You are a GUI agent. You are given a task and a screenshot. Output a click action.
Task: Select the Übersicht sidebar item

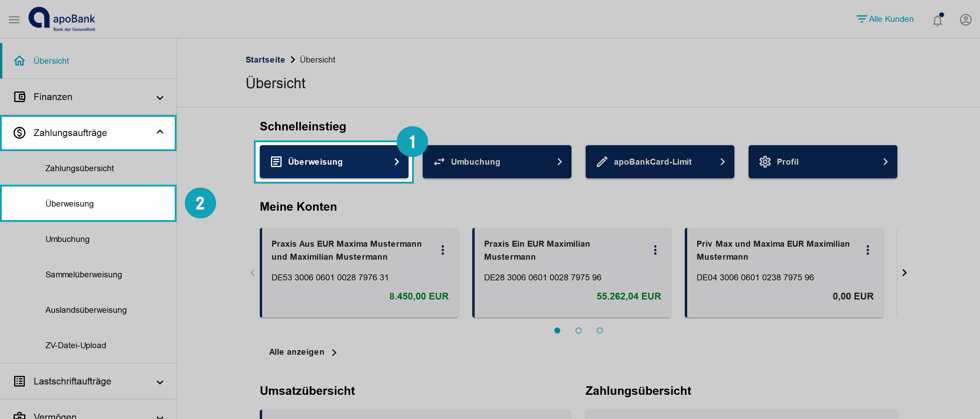pos(88,60)
